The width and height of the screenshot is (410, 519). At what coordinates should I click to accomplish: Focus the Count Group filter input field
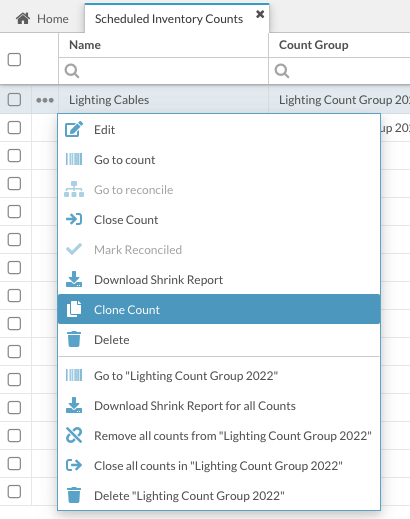[339, 71]
